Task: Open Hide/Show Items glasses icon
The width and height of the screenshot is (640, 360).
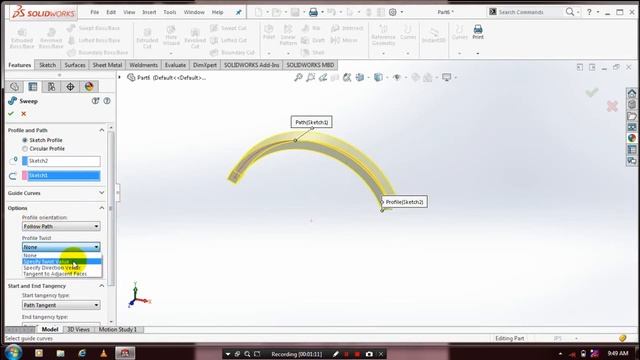Action: tap(397, 77)
